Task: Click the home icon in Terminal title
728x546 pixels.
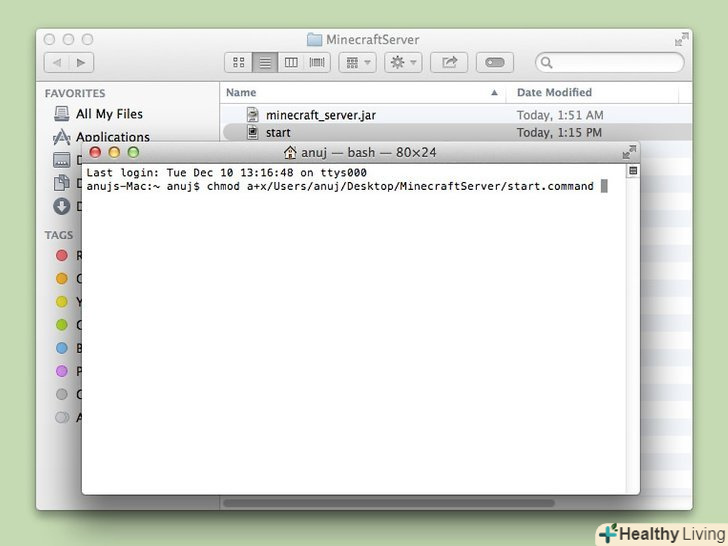Action: 290,152
